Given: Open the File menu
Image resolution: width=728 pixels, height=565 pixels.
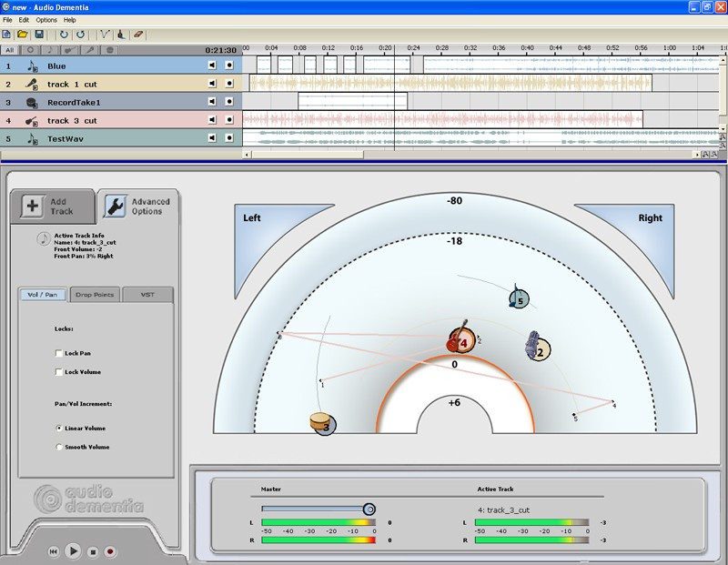Looking at the screenshot, I should click(x=7, y=20).
